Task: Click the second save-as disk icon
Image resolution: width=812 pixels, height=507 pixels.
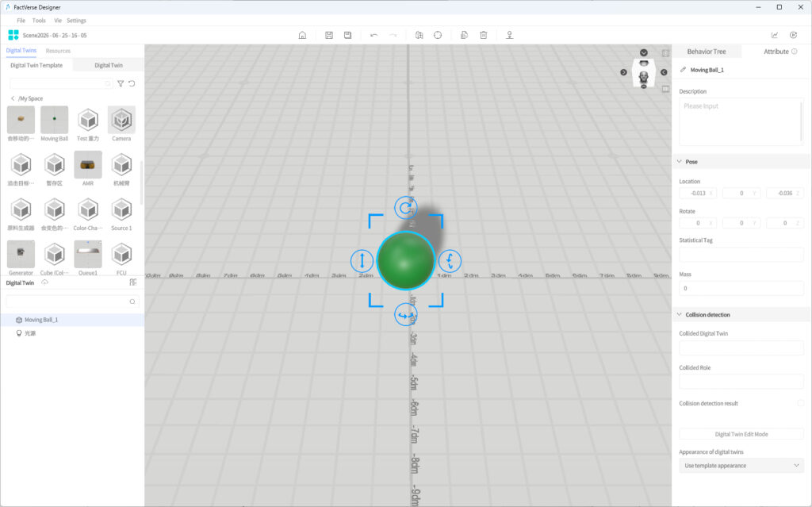Action: (x=347, y=35)
